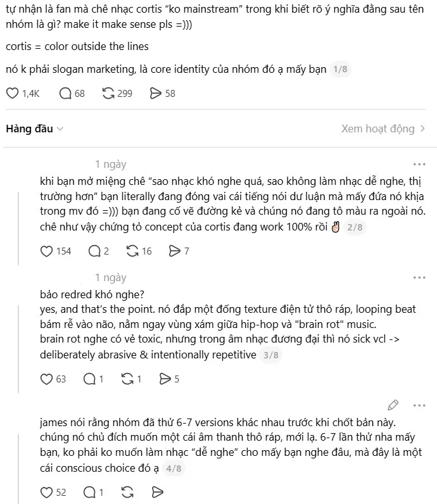
Task: Click the edit pencil icon on last reply
Action: [393, 405]
